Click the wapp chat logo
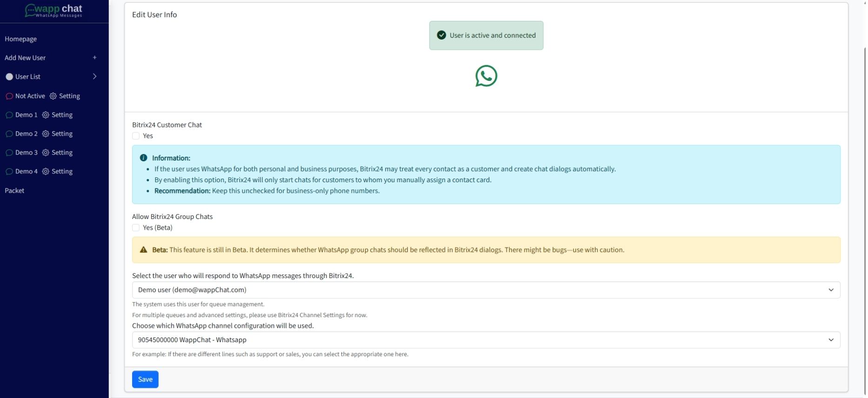 53,11
